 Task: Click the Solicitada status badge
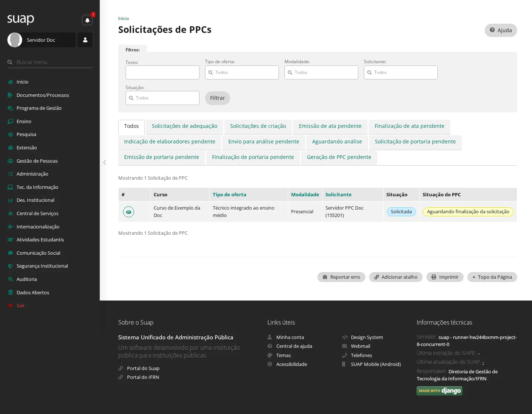401,212
